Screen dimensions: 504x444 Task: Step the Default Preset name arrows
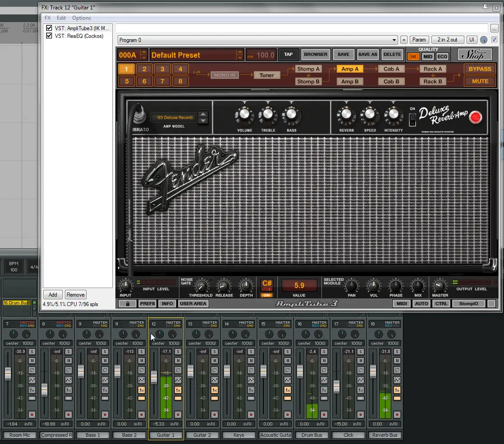[239, 55]
